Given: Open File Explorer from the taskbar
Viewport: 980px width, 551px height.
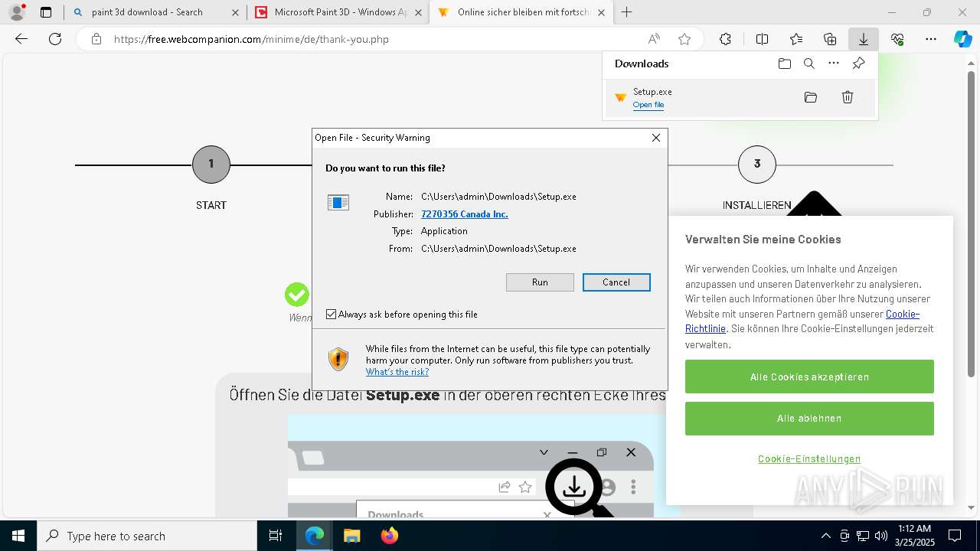Looking at the screenshot, I should coord(351,536).
